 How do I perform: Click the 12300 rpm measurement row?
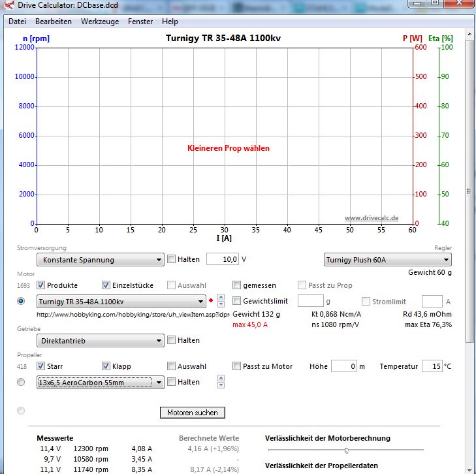(x=96, y=449)
